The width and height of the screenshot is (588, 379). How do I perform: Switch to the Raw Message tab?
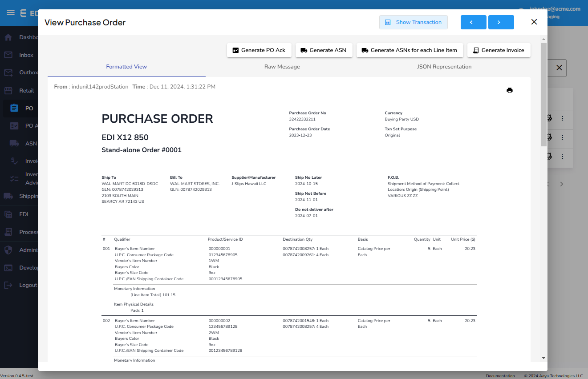coord(282,67)
